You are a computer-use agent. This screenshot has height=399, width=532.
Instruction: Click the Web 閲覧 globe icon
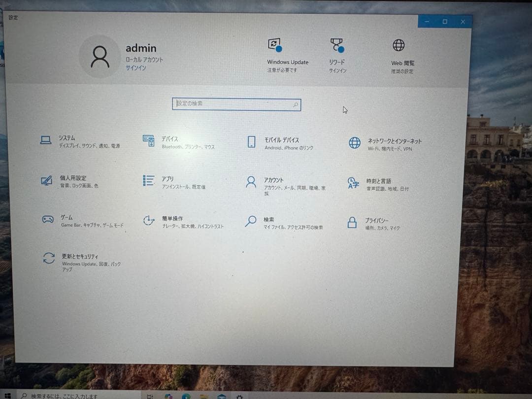(x=399, y=45)
